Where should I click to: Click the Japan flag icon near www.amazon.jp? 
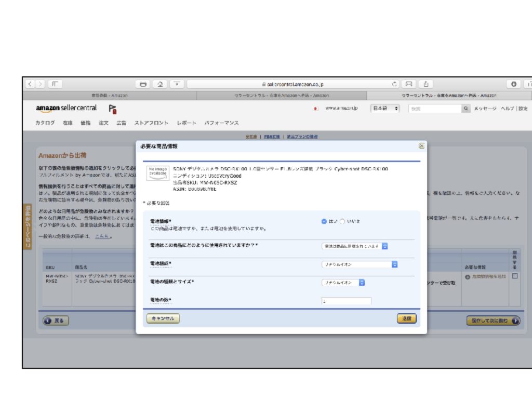(x=316, y=109)
